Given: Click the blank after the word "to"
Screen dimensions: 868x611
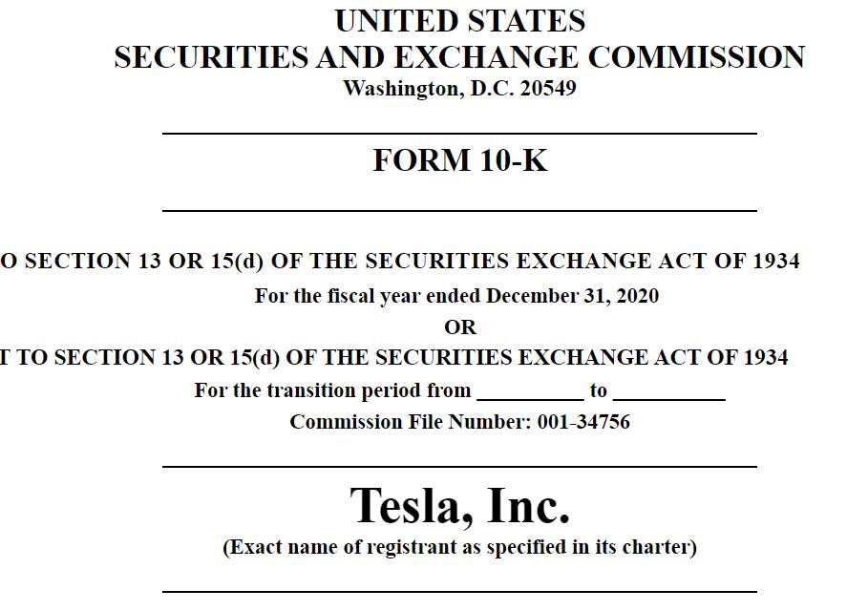Looking at the screenshot, I should click(669, 393).
